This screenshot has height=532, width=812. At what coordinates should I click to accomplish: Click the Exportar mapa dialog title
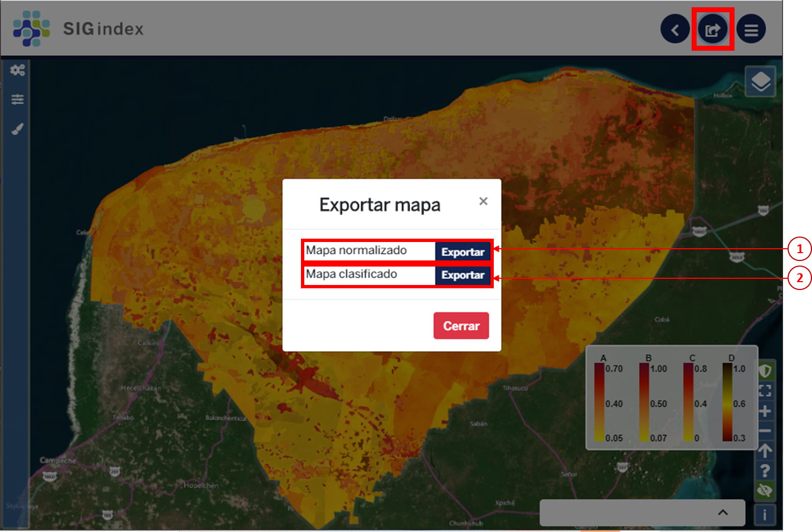coord(380,205)
